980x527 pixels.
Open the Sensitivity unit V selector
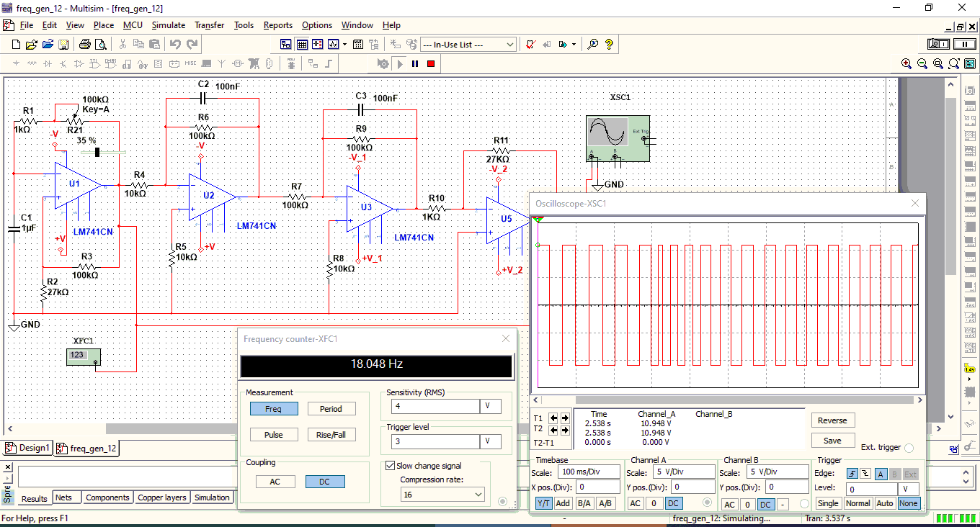(491, 407)
